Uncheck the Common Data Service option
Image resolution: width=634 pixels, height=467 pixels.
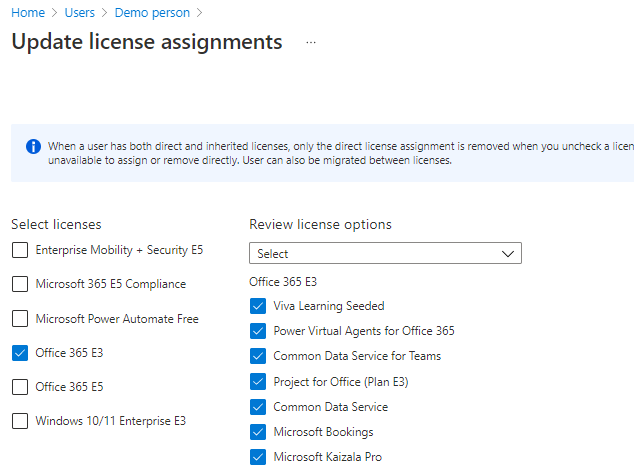coord(258,407)
